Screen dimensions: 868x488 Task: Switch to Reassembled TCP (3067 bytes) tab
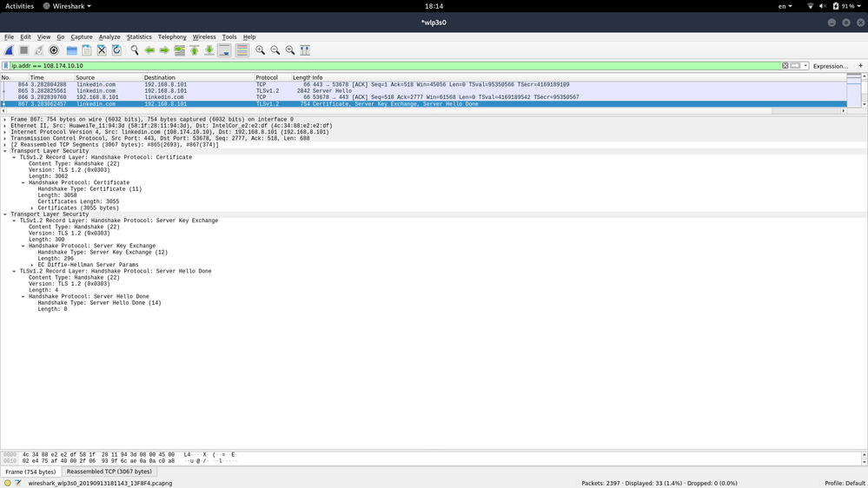[x=109, y=472]
